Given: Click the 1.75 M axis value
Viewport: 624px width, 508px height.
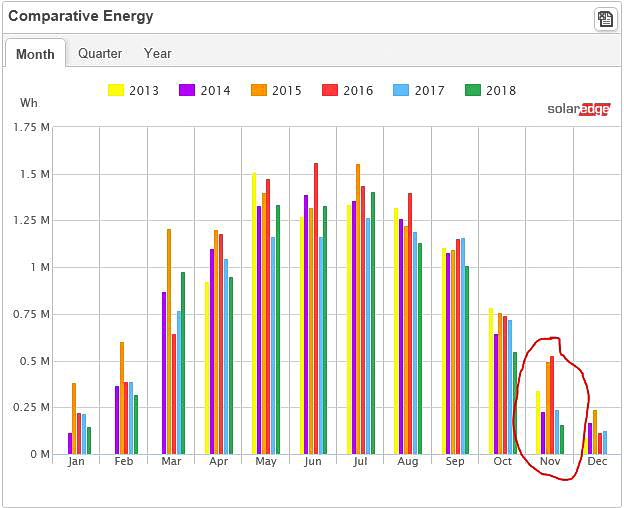Looking at the screenshot, I should click(x=31, y=127).
